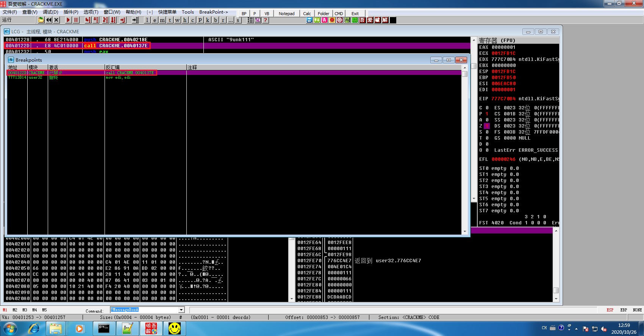Click the Debugging options list icon
644x336 pixels.
click(250, 20)
